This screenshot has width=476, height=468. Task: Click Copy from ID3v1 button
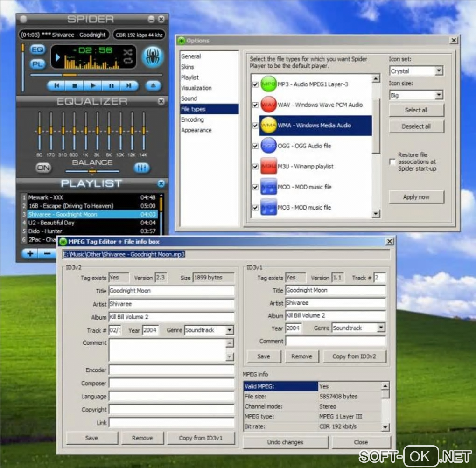point(201,438)
